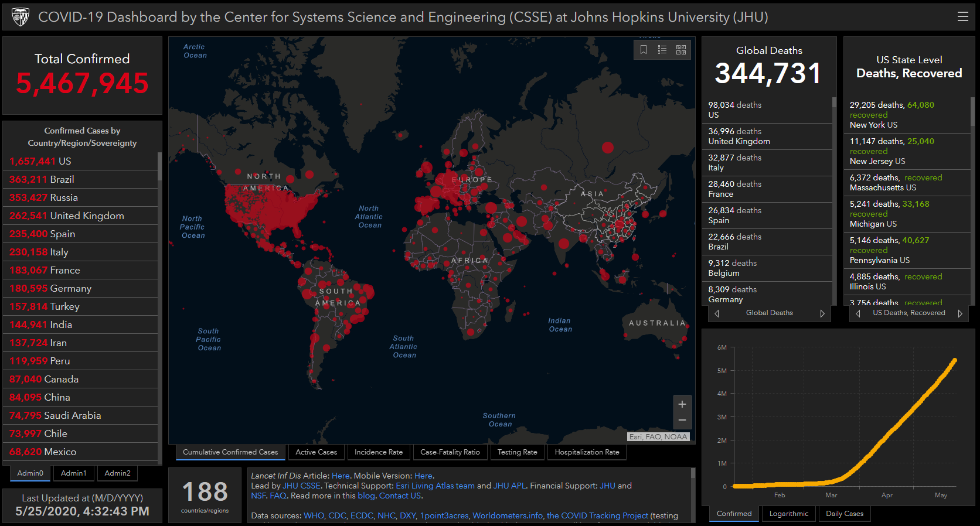
Task: Open the Case-Fatality Ratio map tab
Action: (450, 452)
